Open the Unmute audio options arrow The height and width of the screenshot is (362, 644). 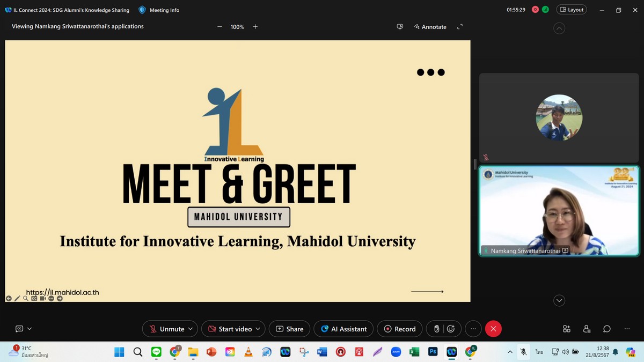pos(191,329)
